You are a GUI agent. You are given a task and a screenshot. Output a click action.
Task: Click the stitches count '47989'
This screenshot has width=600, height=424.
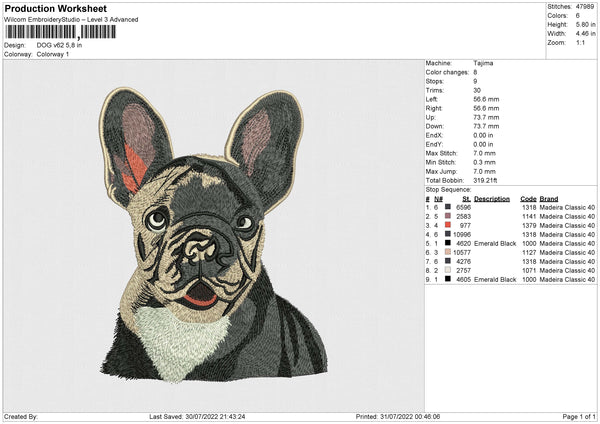[585, 7]
